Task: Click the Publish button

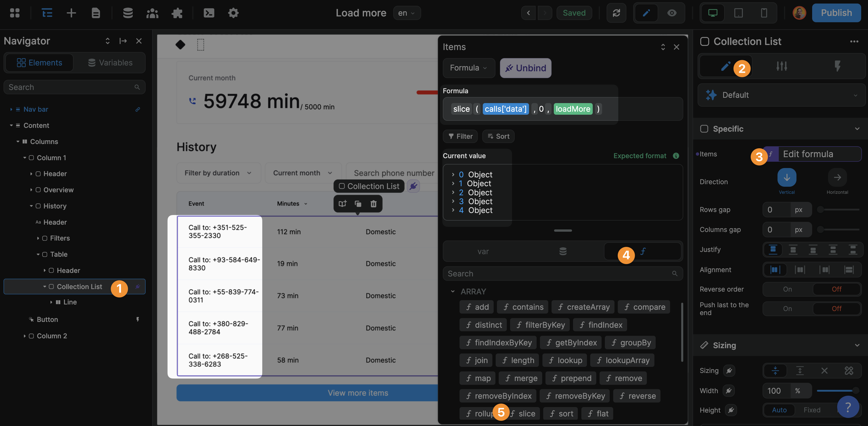Action: click(x=836, y=13)
